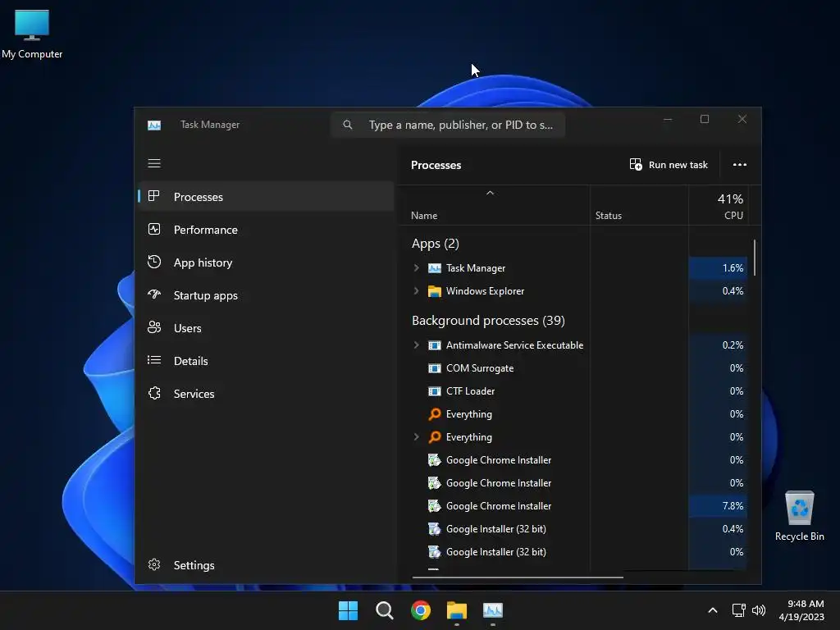The image size is (840, 630).
Task: Click the search magnifier icon in Task Manager
Action: 348,125
